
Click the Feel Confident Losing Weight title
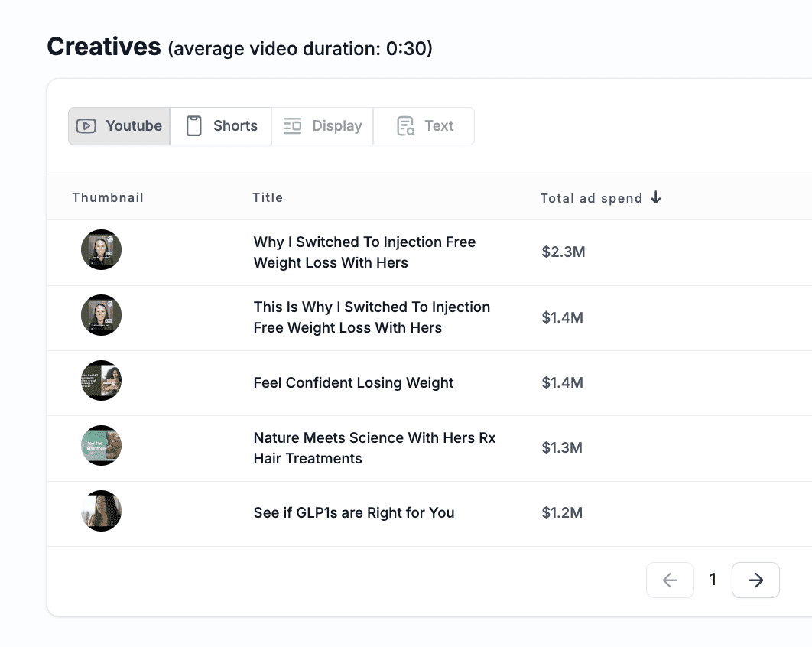point(353,383)
